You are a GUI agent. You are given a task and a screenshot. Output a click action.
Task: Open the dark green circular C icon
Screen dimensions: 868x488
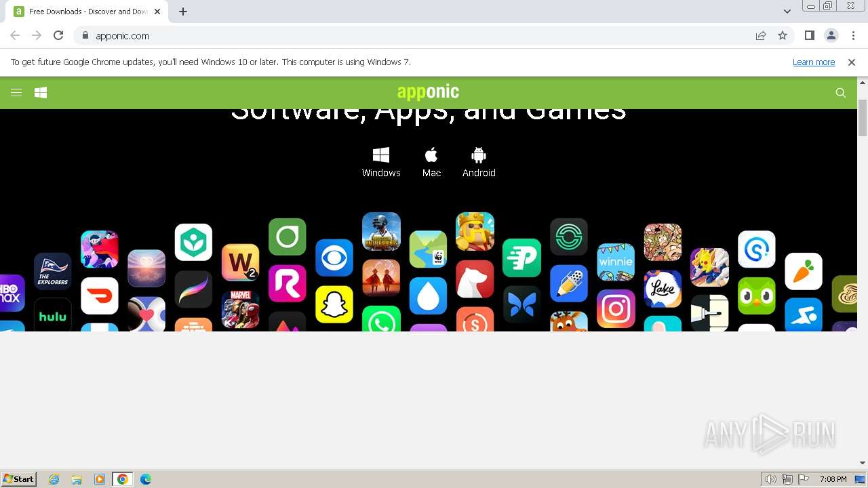(569, 237)
